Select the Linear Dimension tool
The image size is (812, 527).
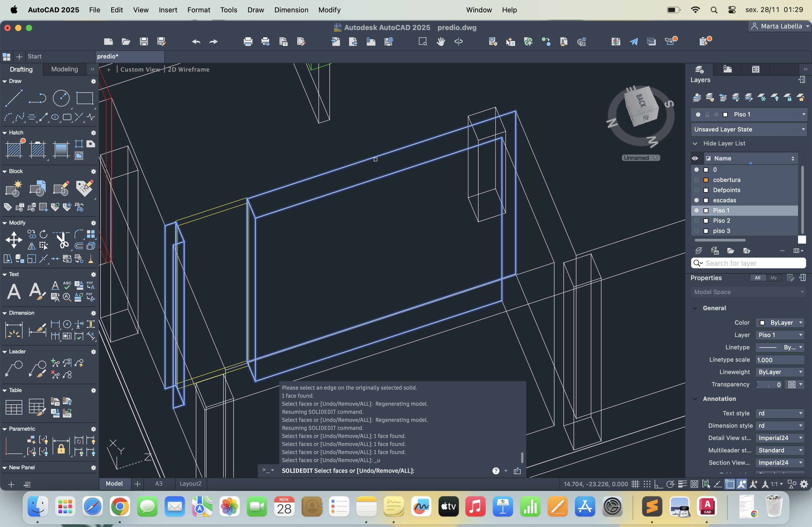(14, 330)
